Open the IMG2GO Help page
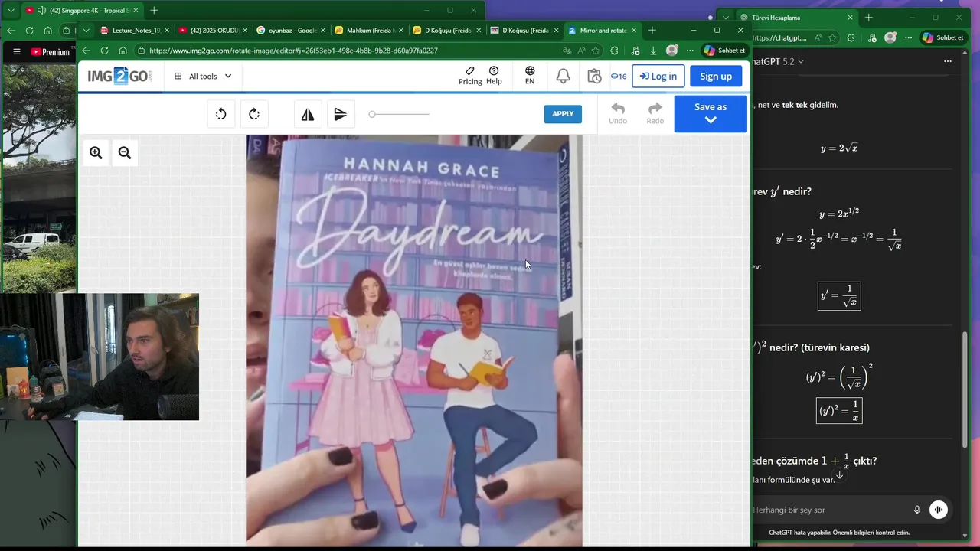This screenshot has height=551, width=980. [x=494, y=76]
